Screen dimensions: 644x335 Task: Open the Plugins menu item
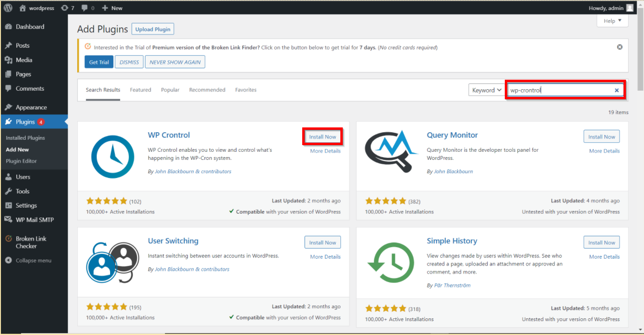(x=34, y=122)
